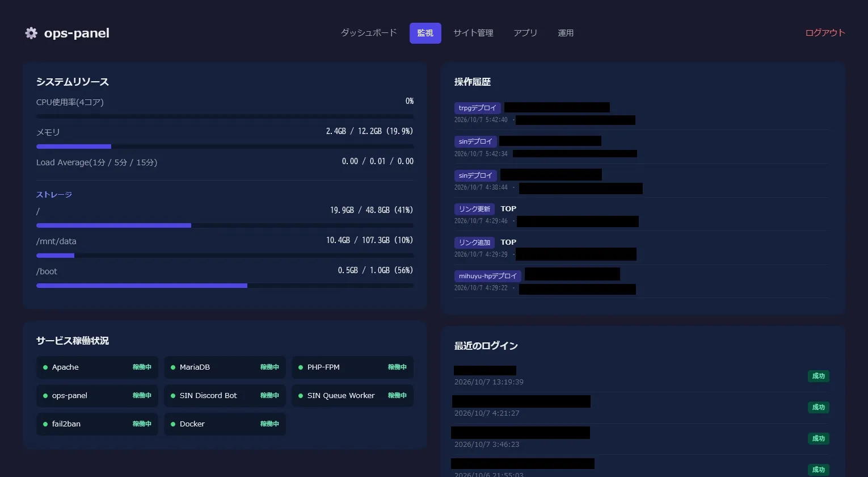
Task: Click the ops-panel title text
Action: tap(77, 33)
